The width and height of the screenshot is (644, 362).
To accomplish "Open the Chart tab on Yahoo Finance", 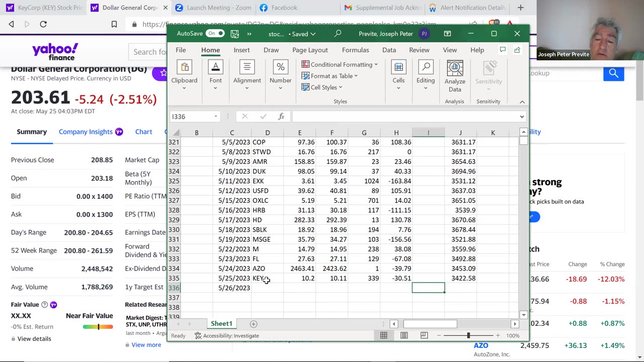I will (143, 132).
